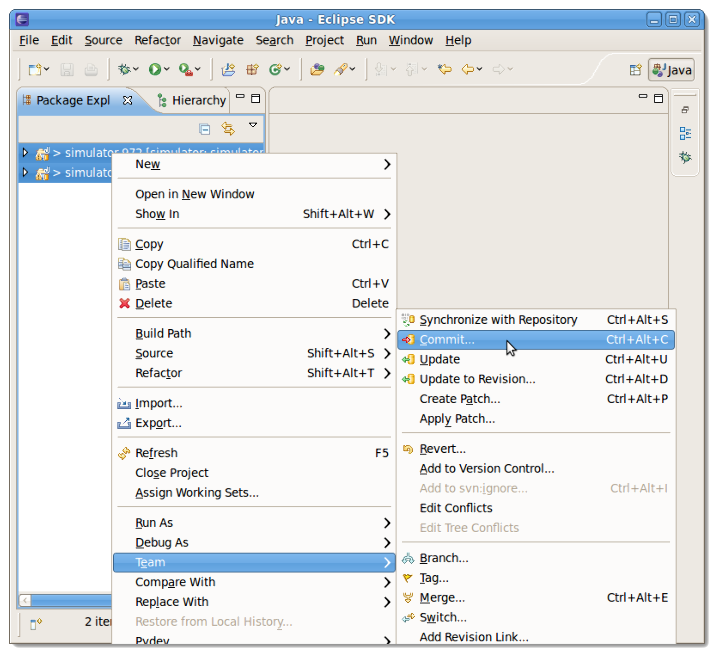719x658 pixels.
Task: Open the Build Path submenu
Action: (254, 333)
